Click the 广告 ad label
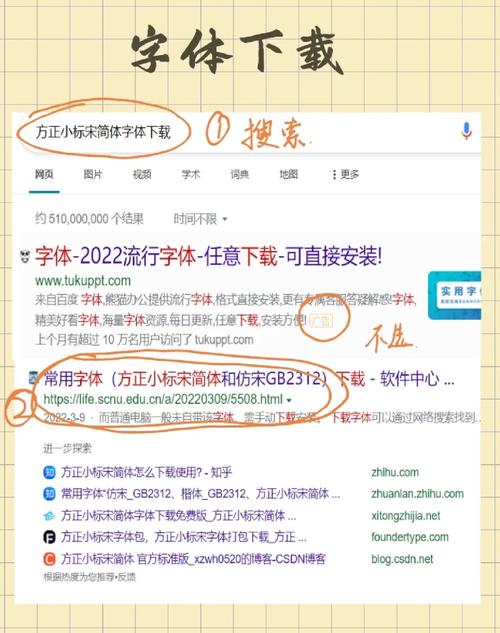This screenshot has width=500, height=633. click(322, 321)
